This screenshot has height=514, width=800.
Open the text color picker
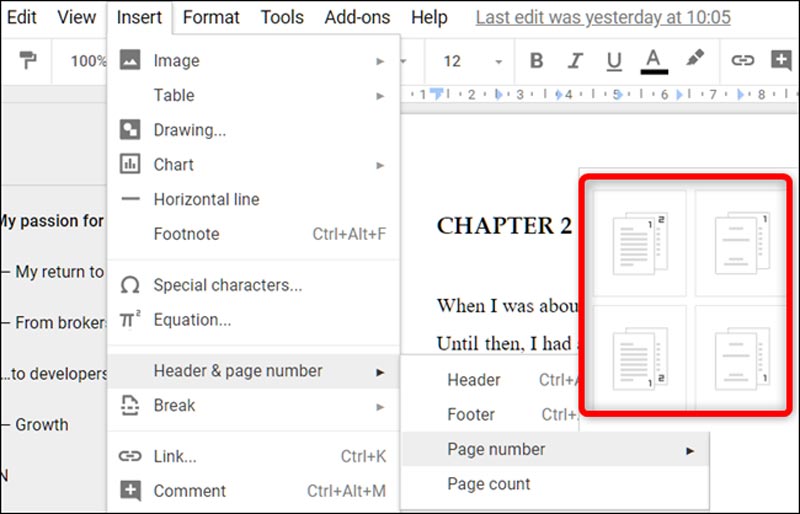pyautogui.click(x=654, y=61)
